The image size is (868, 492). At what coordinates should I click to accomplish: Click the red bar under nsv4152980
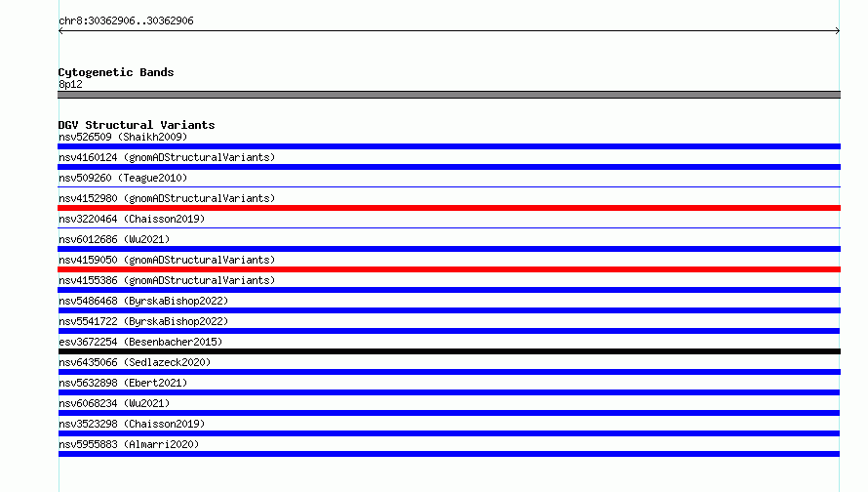tap(449, 208)
